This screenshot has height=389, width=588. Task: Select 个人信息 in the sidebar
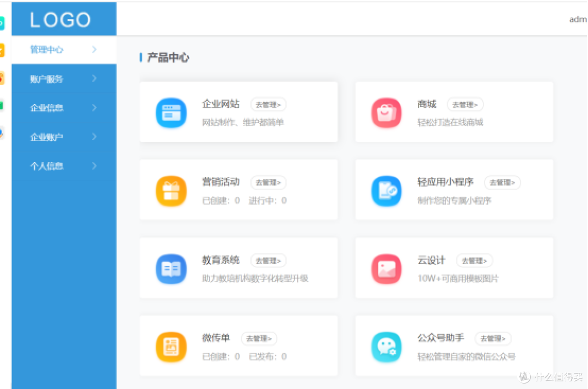point(64,166)
